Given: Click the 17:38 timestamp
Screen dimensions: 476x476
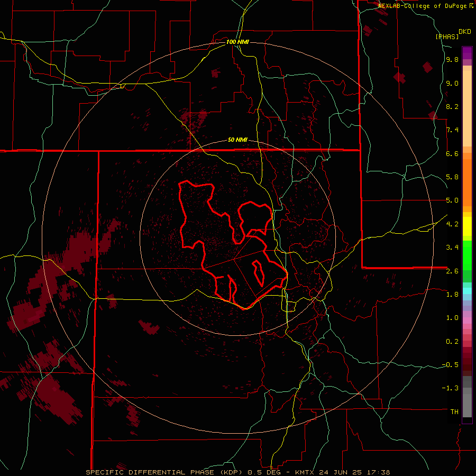Looking at the screenshot, I should (380, 472).
